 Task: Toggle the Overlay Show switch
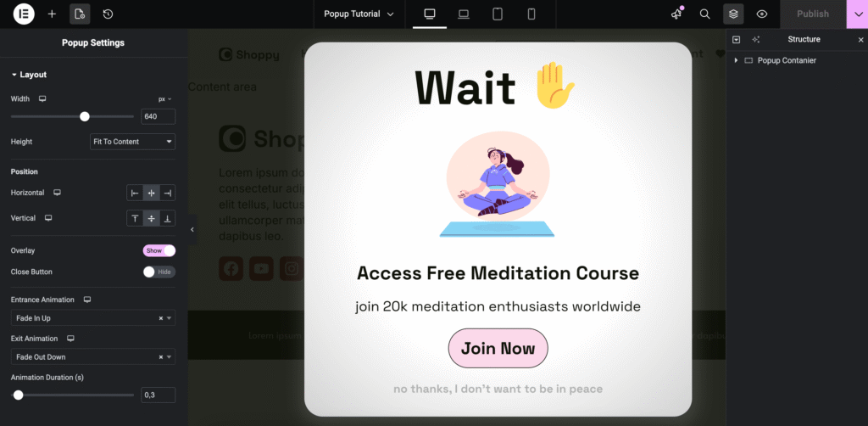tap(159, 250)
